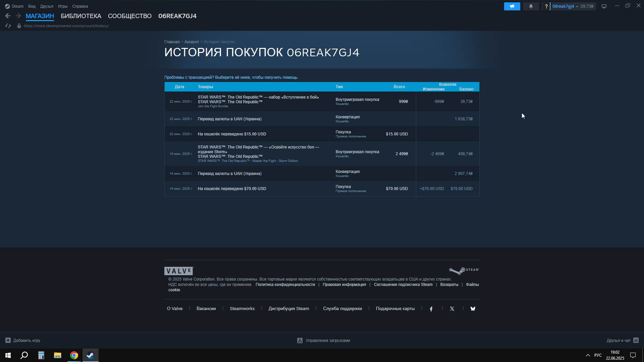Open the Steam menu
Image resolution: width=644 pixels, height=362 pixels.
pyautogui.click(x=17, y=6)
